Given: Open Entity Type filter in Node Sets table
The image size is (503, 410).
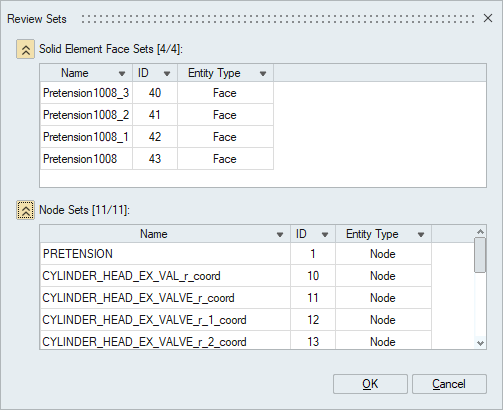Looking at the screenshot, I should click(x=421, y=234).
